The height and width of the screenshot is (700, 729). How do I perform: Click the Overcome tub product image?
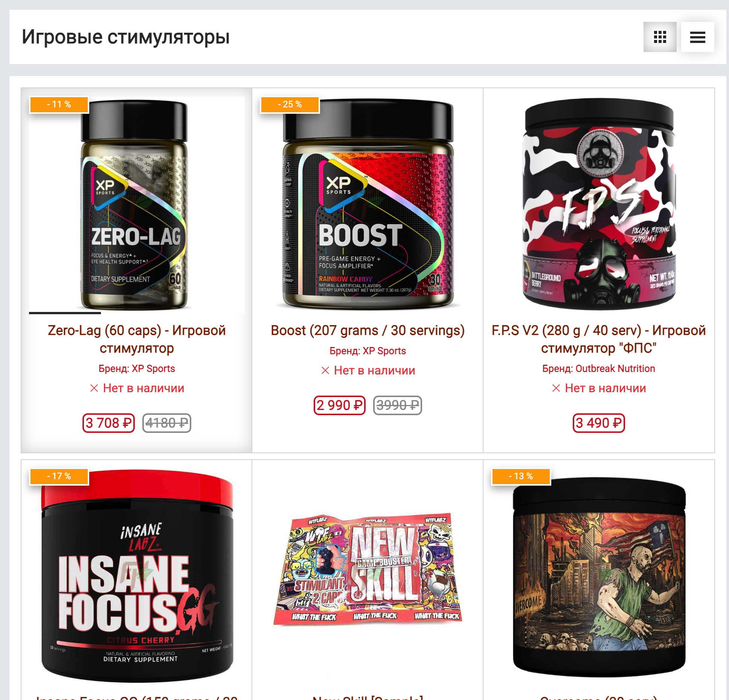[x=599, y=576]
